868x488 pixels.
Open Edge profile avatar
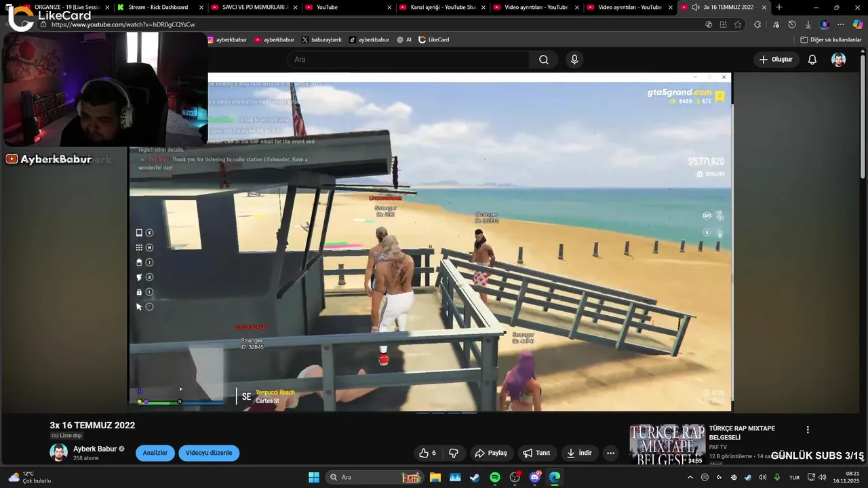point(825,24)
